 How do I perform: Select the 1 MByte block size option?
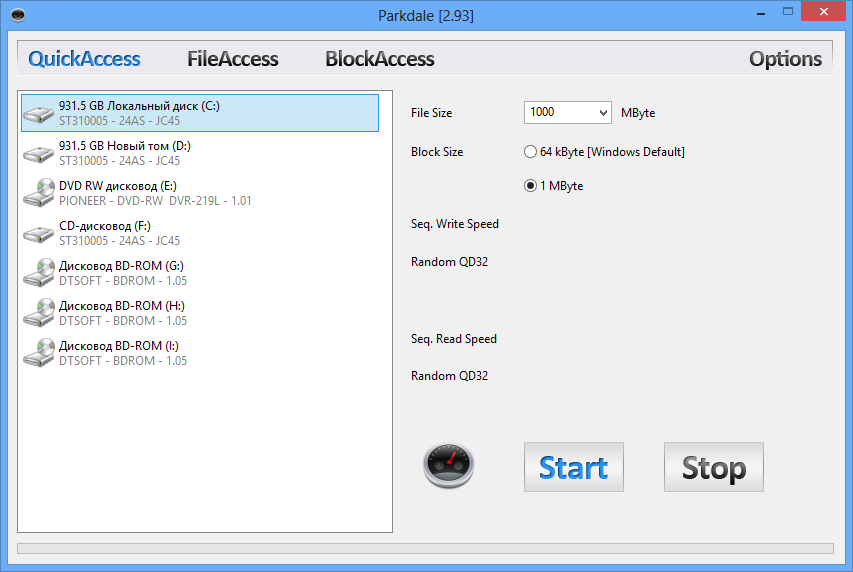point(530,186)
